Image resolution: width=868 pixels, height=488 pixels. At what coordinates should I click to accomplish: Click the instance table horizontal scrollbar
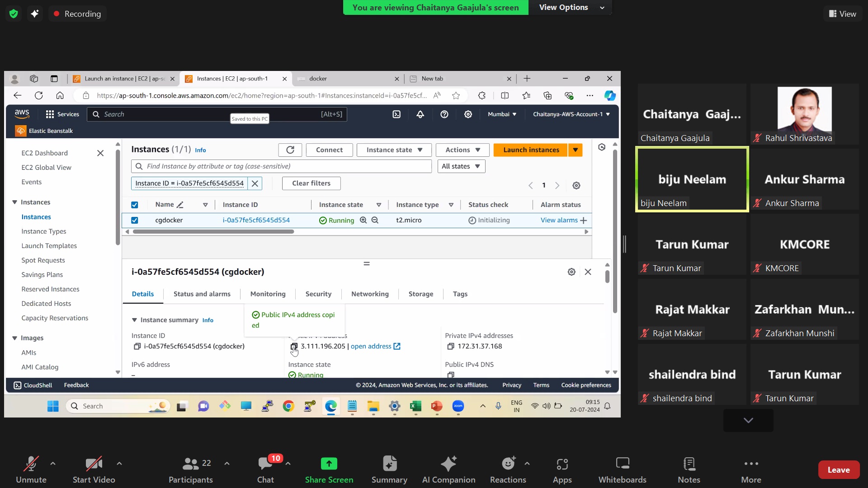click(213, 232)
